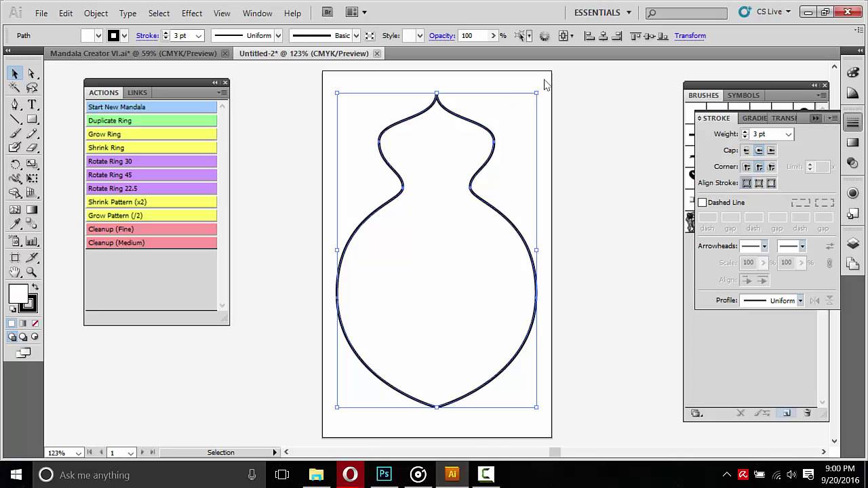
Task: Select the Pencil tool
Action: tap(32, 134)
